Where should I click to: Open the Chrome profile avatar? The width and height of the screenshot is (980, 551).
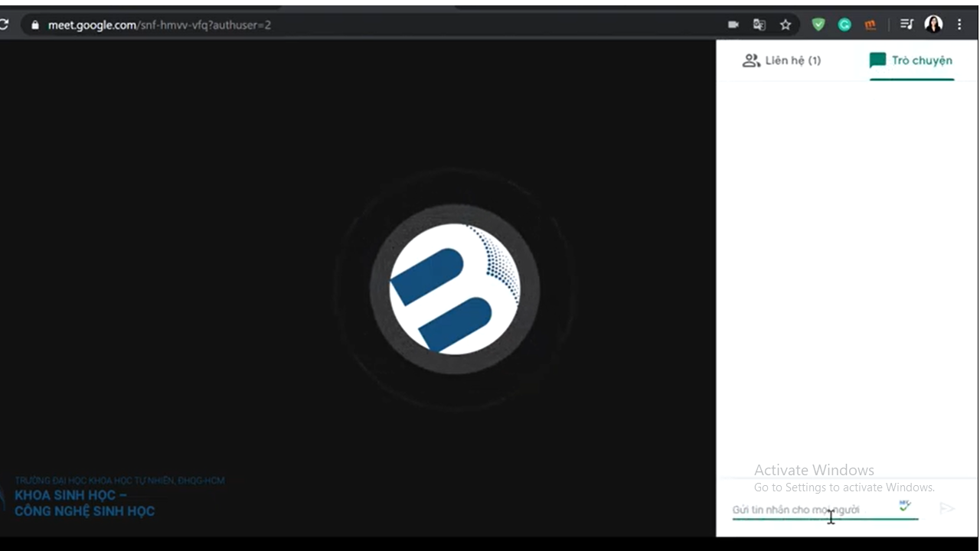[x=933, y=24]
